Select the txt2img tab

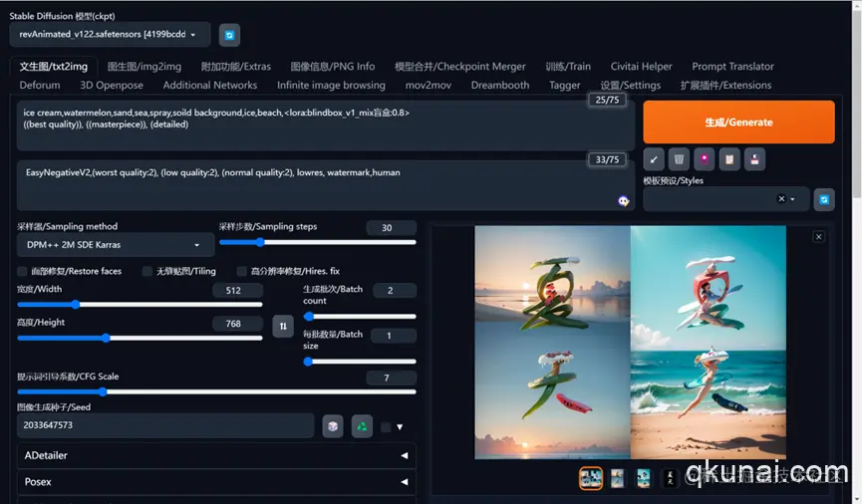(x=54, y=67)
